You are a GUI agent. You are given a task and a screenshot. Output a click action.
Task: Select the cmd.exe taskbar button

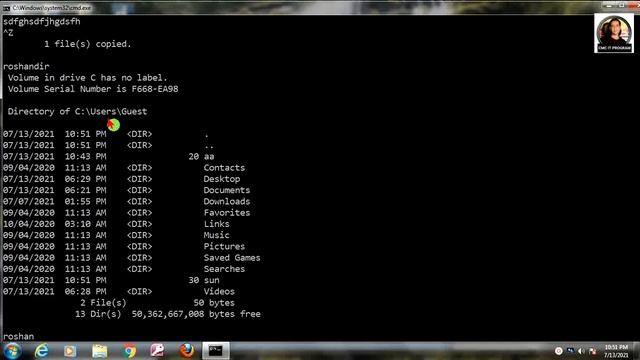pyautogui.click(x=216, y=351)
